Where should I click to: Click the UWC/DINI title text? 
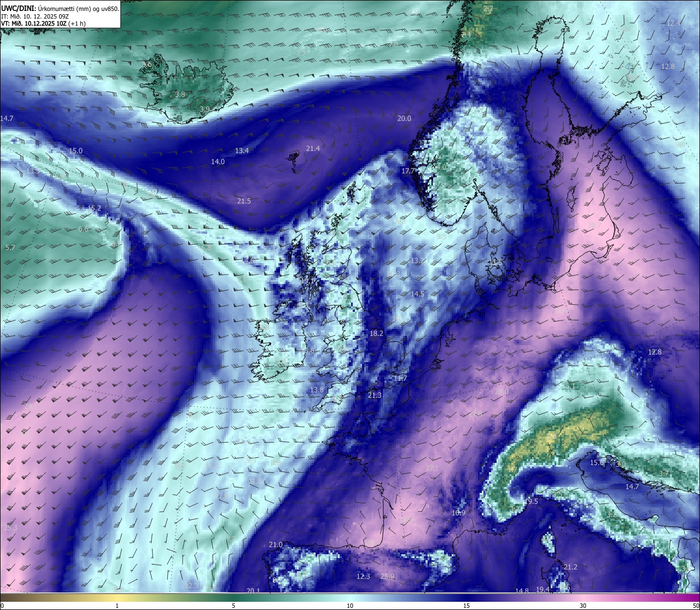(19, 8)
